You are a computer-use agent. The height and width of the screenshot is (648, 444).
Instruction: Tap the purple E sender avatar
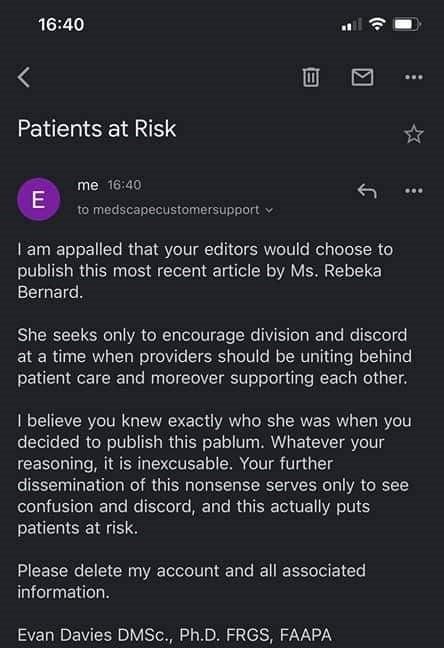click(38, 199)
